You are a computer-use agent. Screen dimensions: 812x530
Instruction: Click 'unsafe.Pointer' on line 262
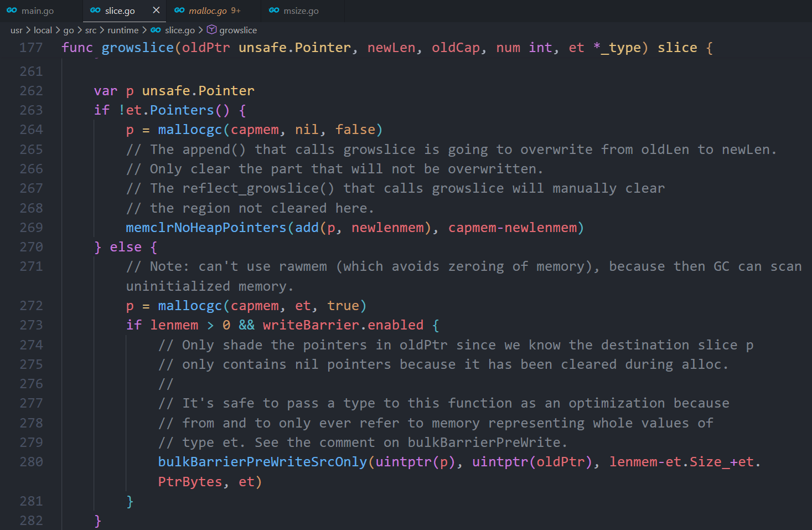[x=198, y=91]
